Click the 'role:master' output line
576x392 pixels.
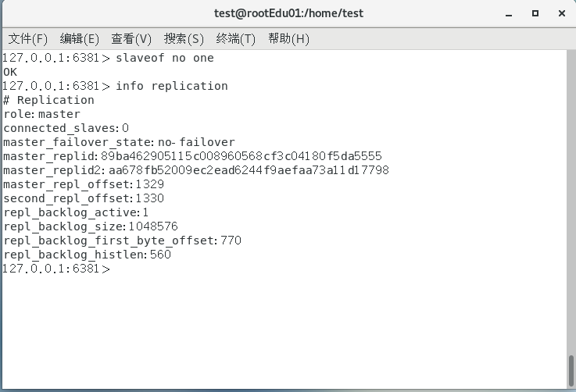[x=41, y=114]
